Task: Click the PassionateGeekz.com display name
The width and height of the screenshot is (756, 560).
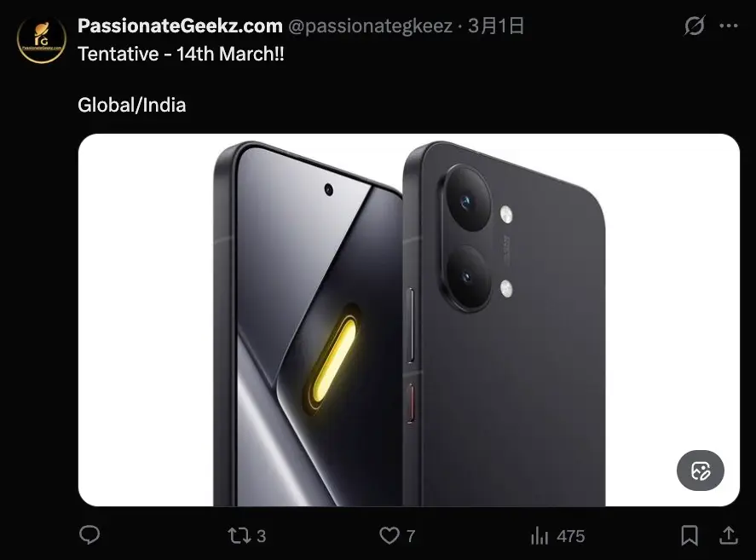Action: (180, 26)
